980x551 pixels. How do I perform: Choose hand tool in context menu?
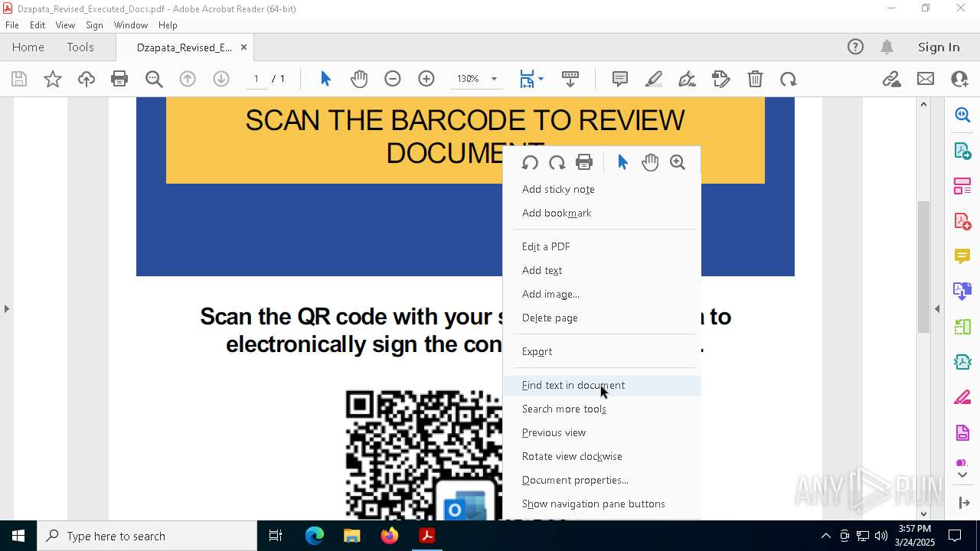click(650, 162)
